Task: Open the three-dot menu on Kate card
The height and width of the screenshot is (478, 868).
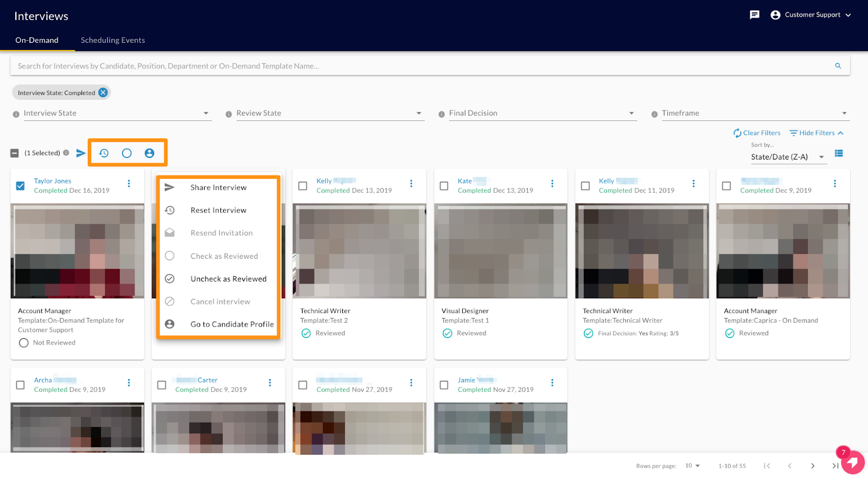Action: [552, 184]
